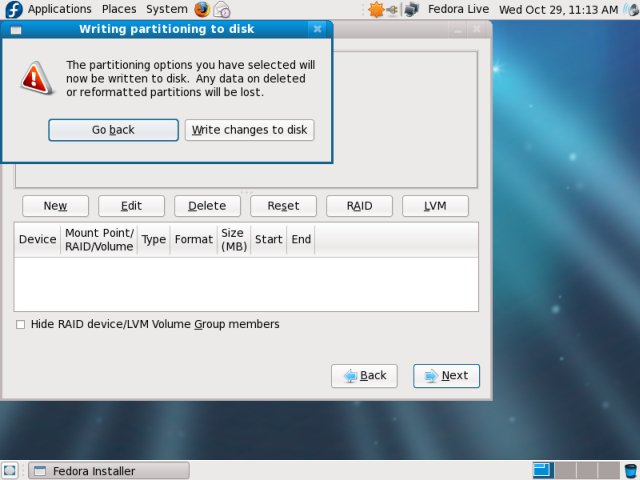Click the Show Desktop icon in bottom panel

10,471
